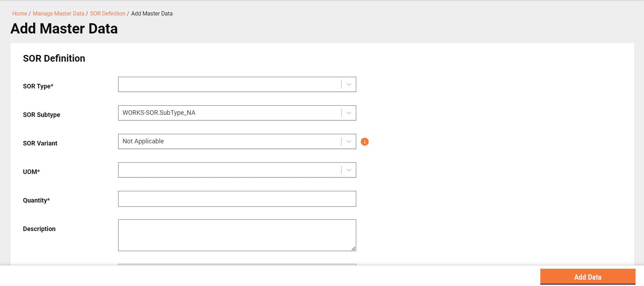This screenshot has width=644, height=286.
Task: Open the empty SOR Type select box
Action: coord(229,85)
